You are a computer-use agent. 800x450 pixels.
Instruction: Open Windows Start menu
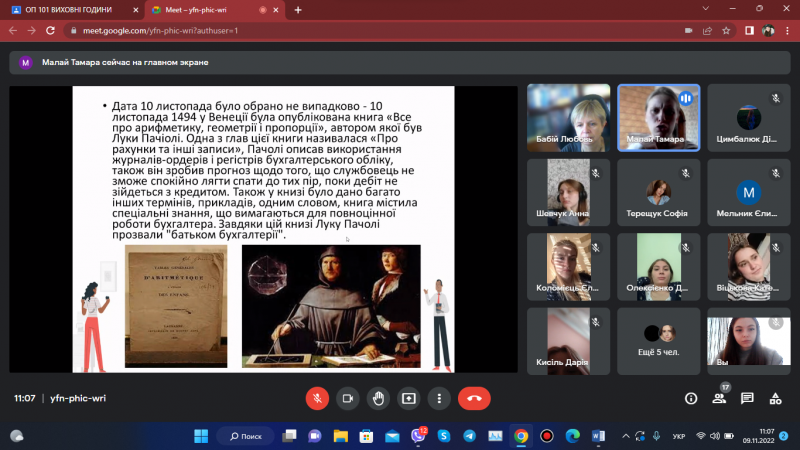pyautogui.click(x=201, y=436)
